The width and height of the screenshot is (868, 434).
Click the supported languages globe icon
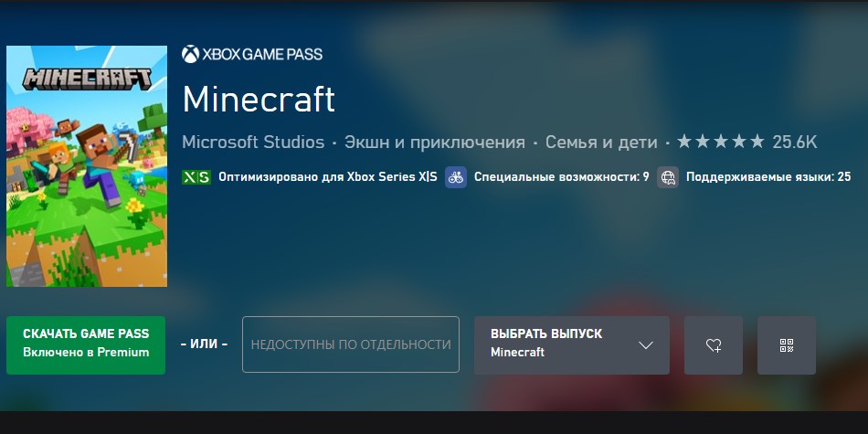668,177
